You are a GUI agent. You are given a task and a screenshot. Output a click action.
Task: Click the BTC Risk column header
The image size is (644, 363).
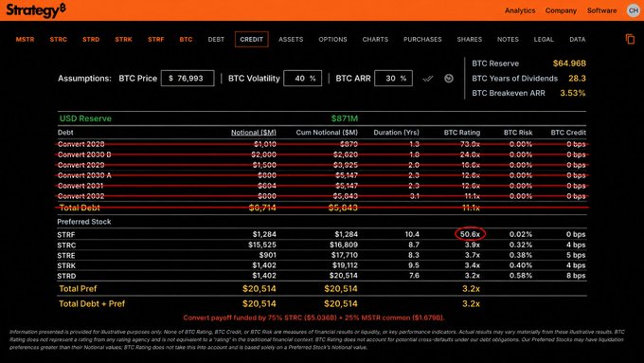(x=518, y=133)
